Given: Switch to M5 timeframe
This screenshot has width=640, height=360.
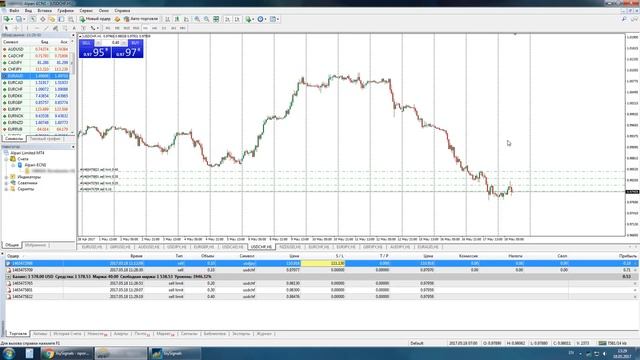Looking at the screenshot, I should pos(117,28).
